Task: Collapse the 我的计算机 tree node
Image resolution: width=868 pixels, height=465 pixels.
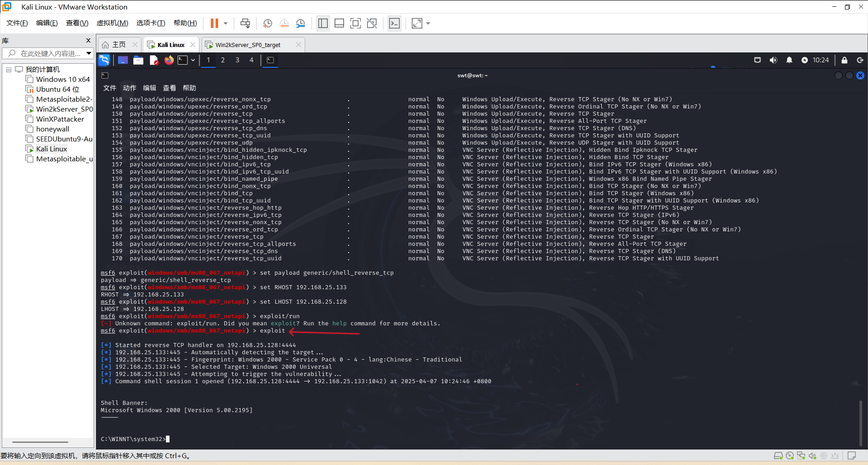Action: 9,70
